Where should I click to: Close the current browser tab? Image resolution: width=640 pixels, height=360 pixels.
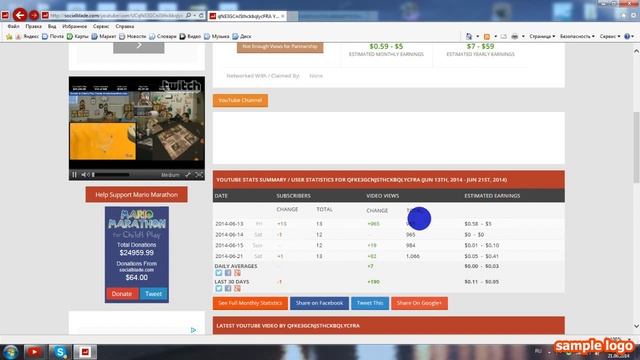(x=283, y=16)
